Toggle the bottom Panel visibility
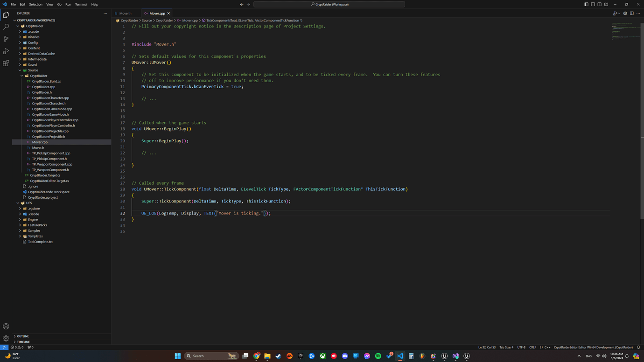 click(593, 4)
